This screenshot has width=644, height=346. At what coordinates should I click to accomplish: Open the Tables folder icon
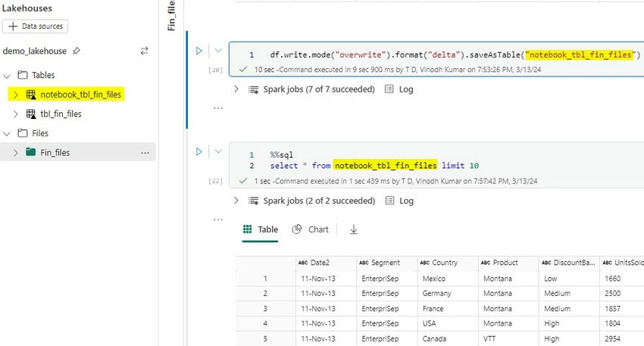pyautogui.click(x=23, y=75)
